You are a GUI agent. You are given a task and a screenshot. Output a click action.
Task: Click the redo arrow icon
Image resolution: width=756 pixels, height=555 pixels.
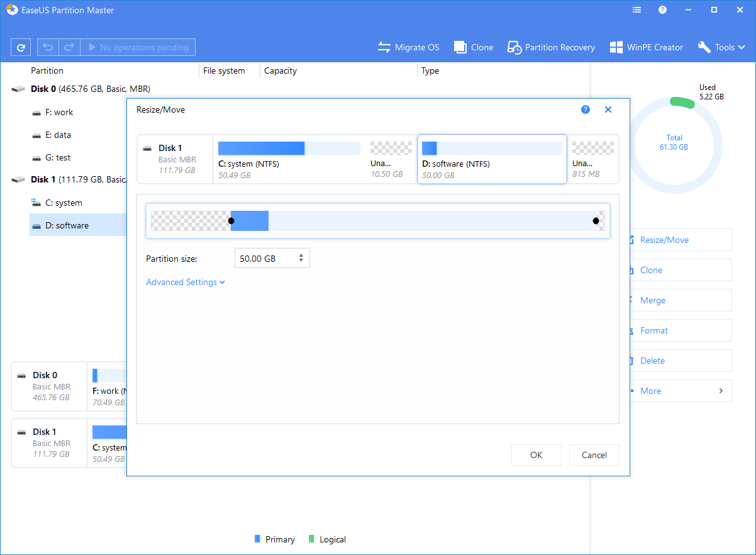coord(69,47)
